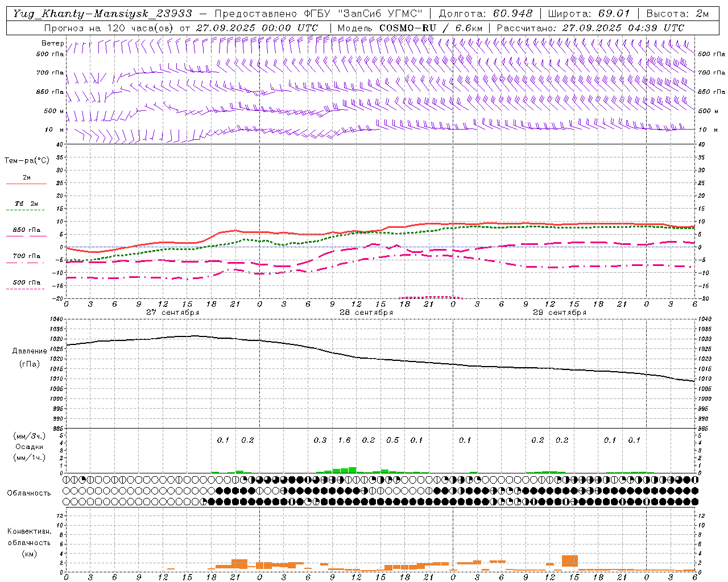The image size is (728, 582).
Task: Click the Тем-ра(°C) panel label
Action: click(x=27, y=161)
